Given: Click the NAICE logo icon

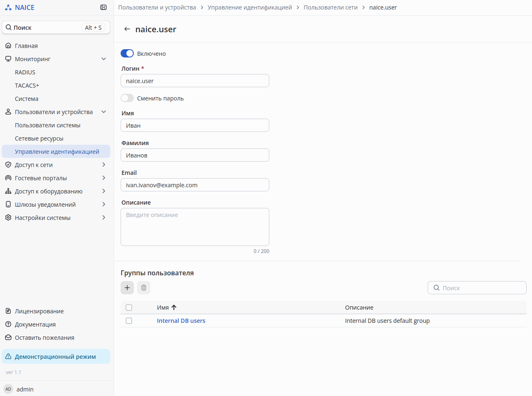Looking at the screenshot, I should click(8, 7).
